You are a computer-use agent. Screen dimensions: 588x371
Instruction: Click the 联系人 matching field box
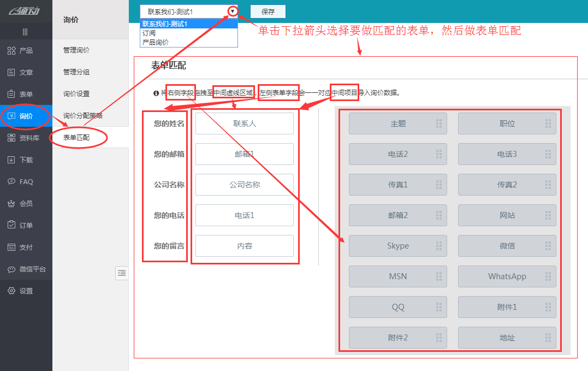pyautogui.click(x=244, y=123)
